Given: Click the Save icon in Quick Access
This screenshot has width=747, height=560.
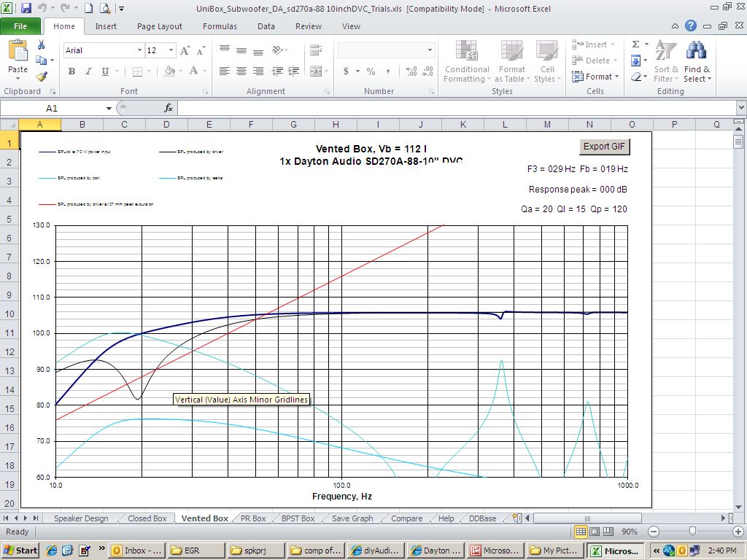Looking at the screenshot, I should [x=26, y=8].
